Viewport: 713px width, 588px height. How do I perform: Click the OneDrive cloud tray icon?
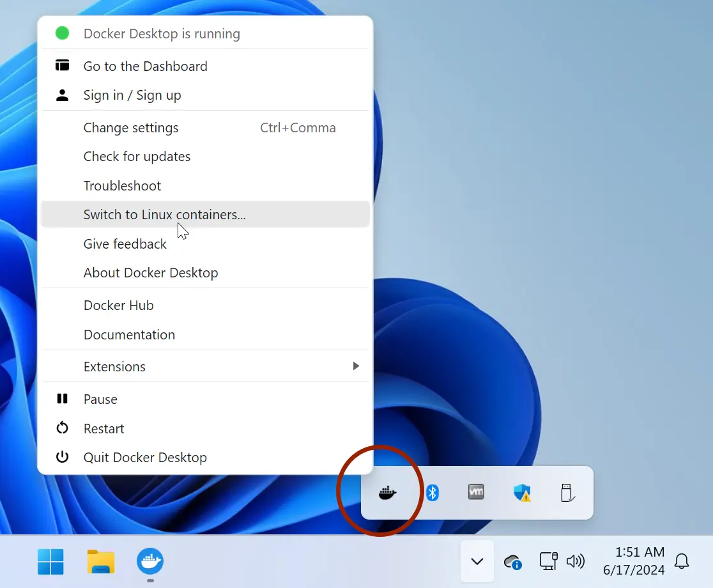(x=512, y=562)
